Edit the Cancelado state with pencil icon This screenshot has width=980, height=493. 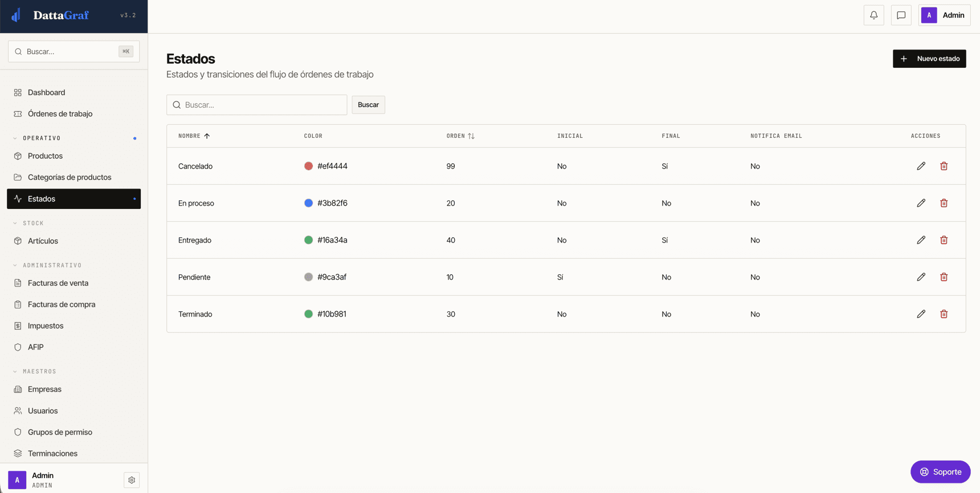pos(921,166)
